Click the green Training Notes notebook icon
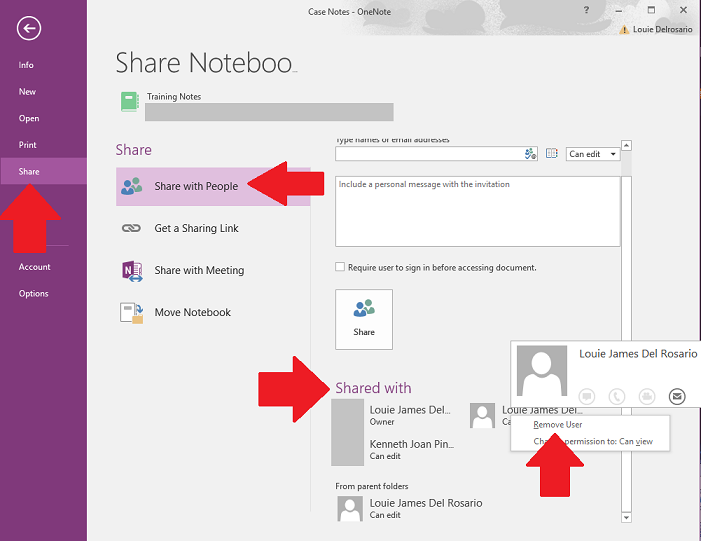This screenshot has height=541, width=701. [x=130, y=102]
